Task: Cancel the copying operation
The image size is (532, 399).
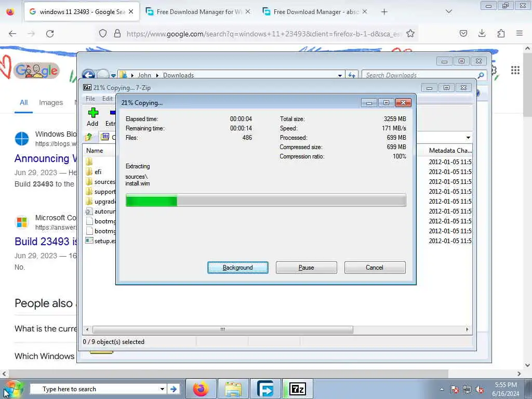Action: (x=375, y=268)
